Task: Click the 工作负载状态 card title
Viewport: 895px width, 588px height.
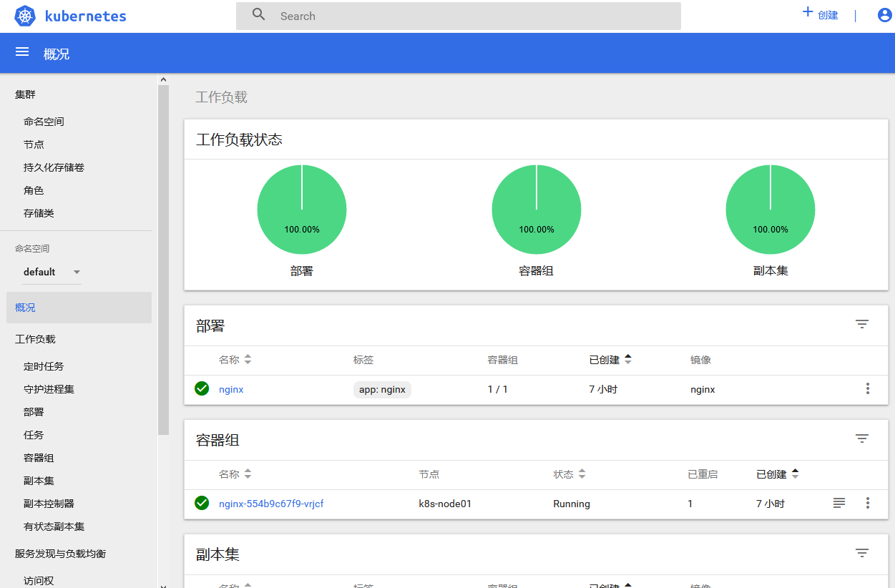Action: coord(239,139)
